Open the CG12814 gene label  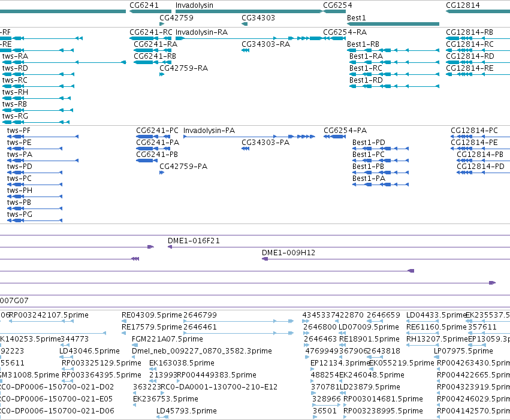click(463, 5)
